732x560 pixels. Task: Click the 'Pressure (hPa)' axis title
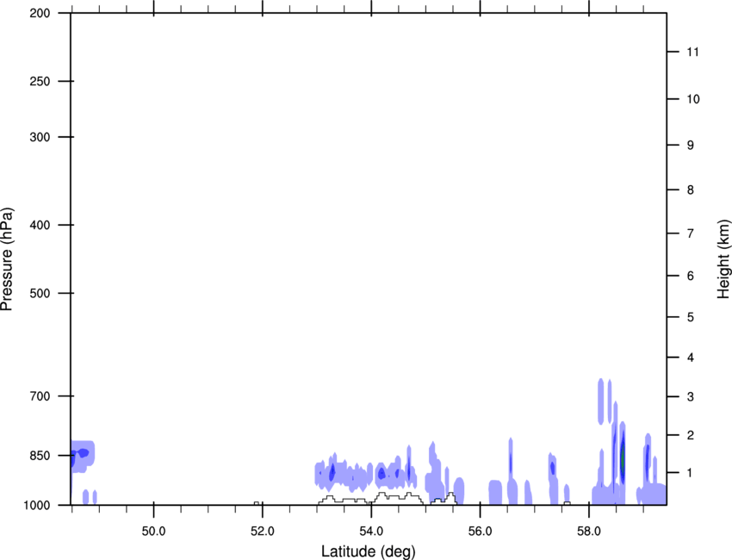click(7, 259)
